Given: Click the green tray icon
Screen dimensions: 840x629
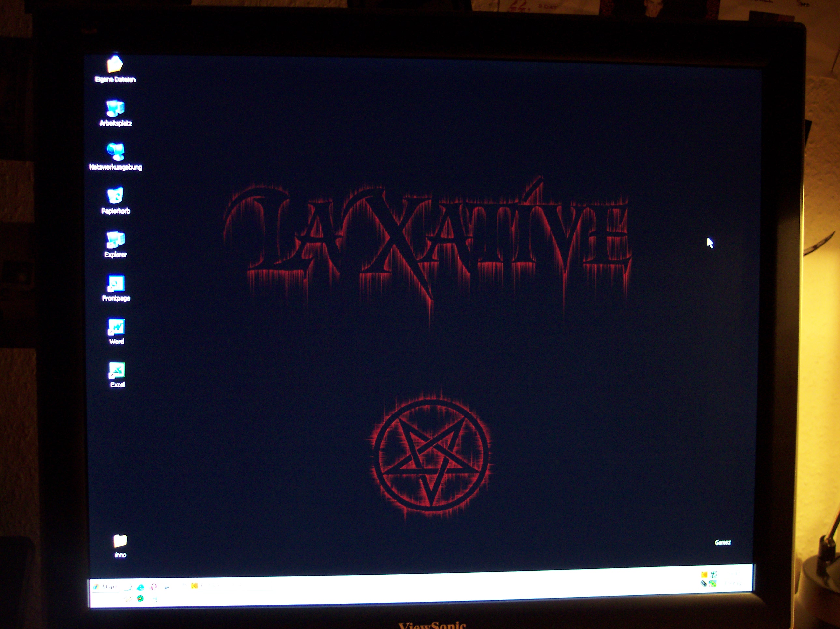Looking at the screenshot, I should tap(713, 584).
